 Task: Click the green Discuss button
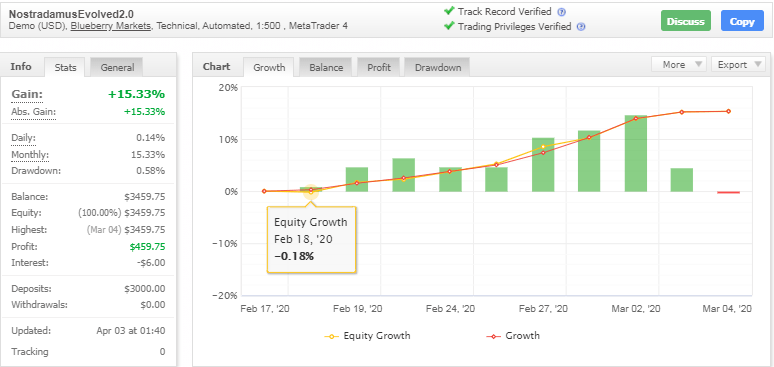pyautogui.click(x=686, y=21)
